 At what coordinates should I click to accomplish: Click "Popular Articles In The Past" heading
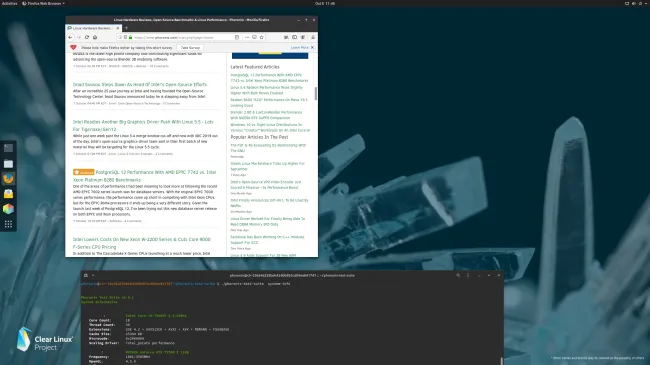coord(259,137)
